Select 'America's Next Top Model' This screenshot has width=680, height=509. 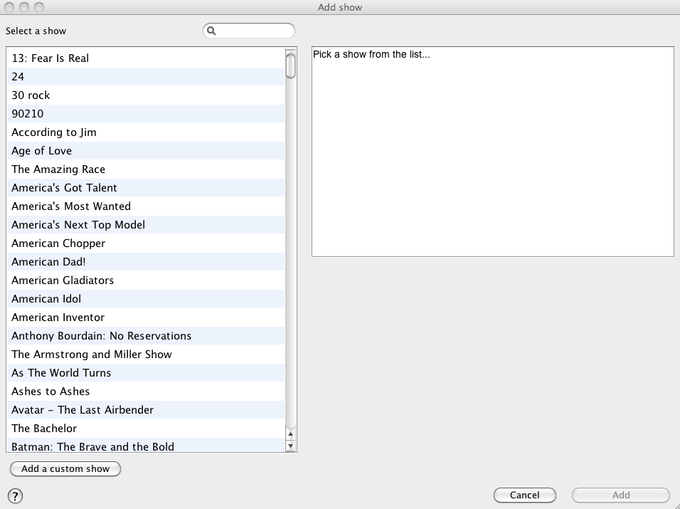(146, 225)
